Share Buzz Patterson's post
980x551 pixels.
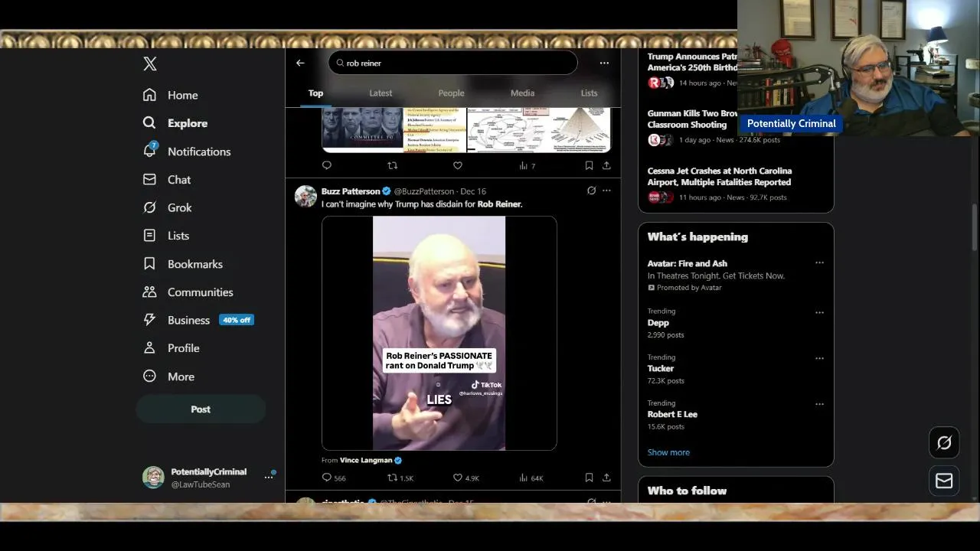click(x=606, y=478)
